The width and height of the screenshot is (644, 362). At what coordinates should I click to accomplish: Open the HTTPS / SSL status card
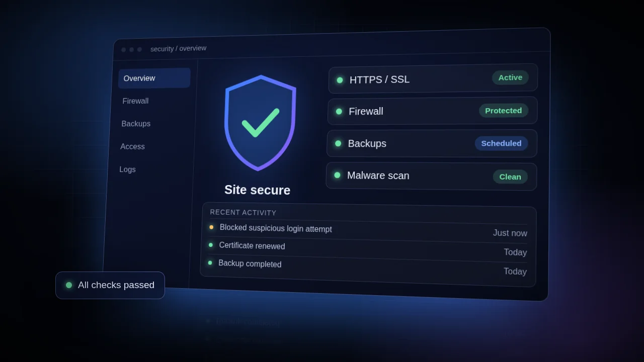pyautogui.click(x=433, y=78)
